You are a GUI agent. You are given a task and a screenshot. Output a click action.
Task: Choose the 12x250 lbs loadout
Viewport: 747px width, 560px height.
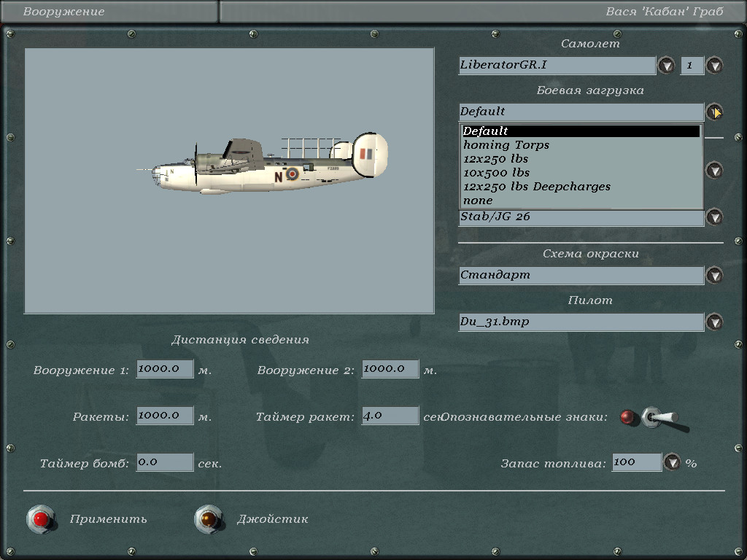coord(581,158)
